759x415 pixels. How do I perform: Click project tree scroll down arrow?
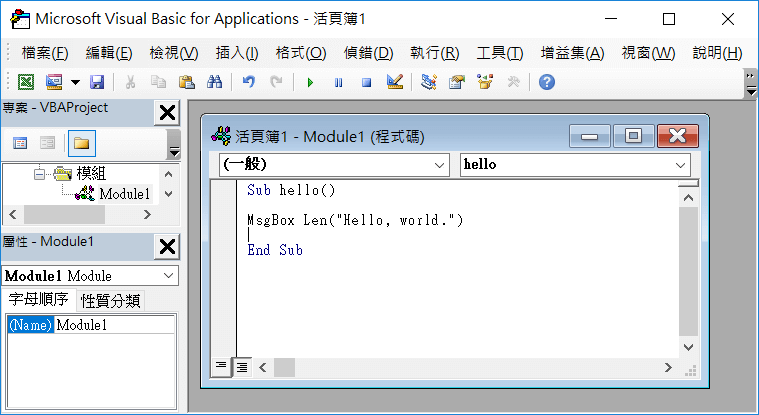[x=168, y=194]
